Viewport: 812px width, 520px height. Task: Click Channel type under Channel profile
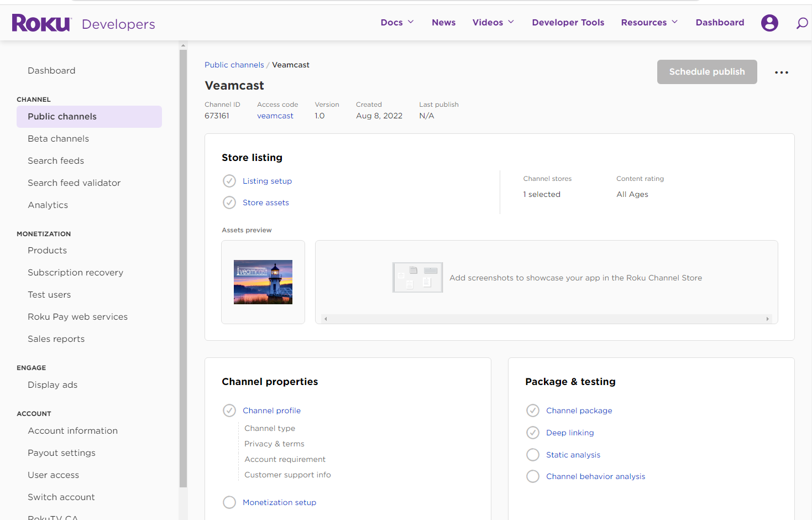pyautogui.click(x=270, y=428)
